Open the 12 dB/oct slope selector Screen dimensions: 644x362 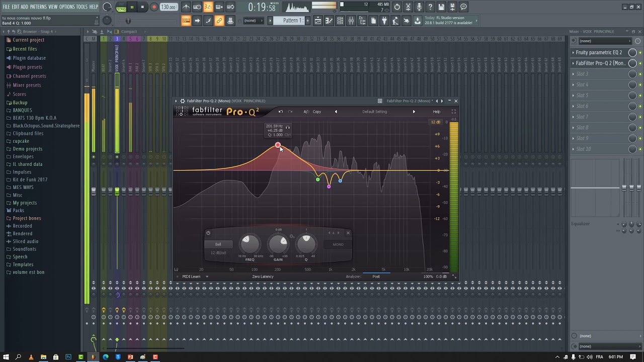click(x=218, y=253)
